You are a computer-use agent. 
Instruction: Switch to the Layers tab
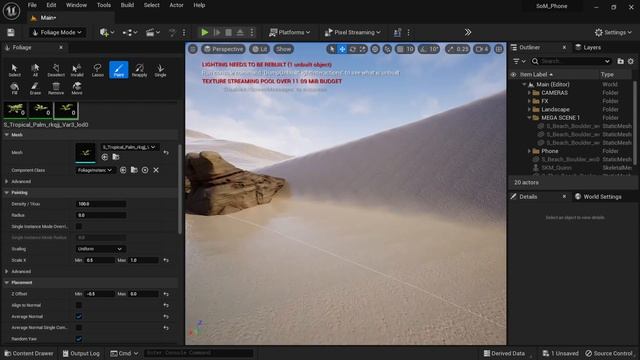[588, 47]
